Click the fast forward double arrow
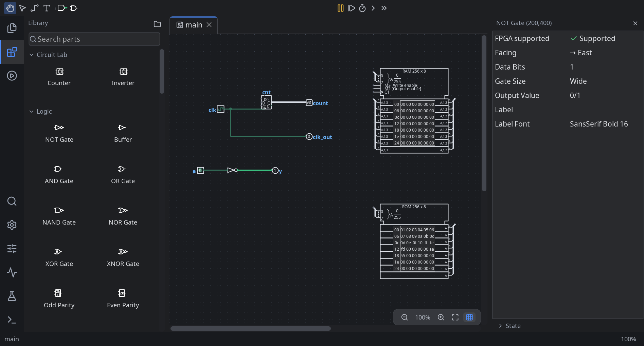 tap(384, 8)
